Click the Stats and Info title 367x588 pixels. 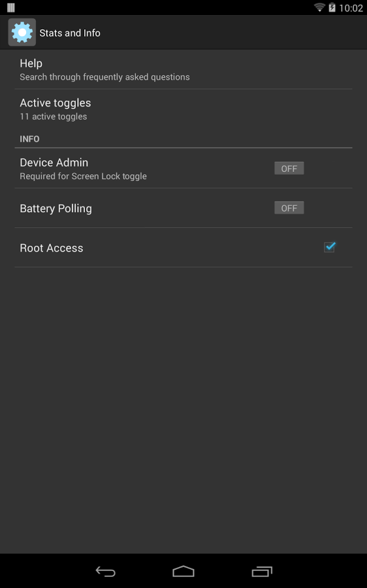coord(70,33)
